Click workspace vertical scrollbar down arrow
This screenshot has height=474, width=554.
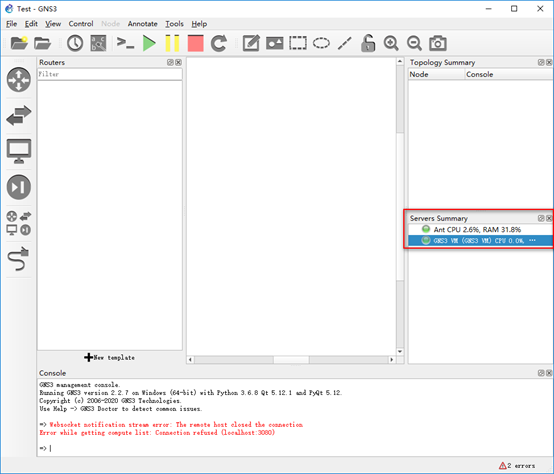(x=400, y=351)
